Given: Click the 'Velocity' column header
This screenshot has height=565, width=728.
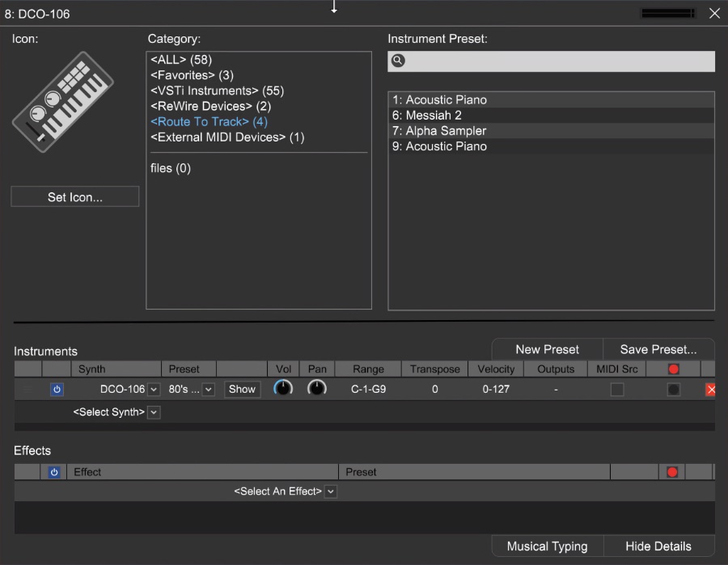Looking at the screenshot, I should pos(496,369).
